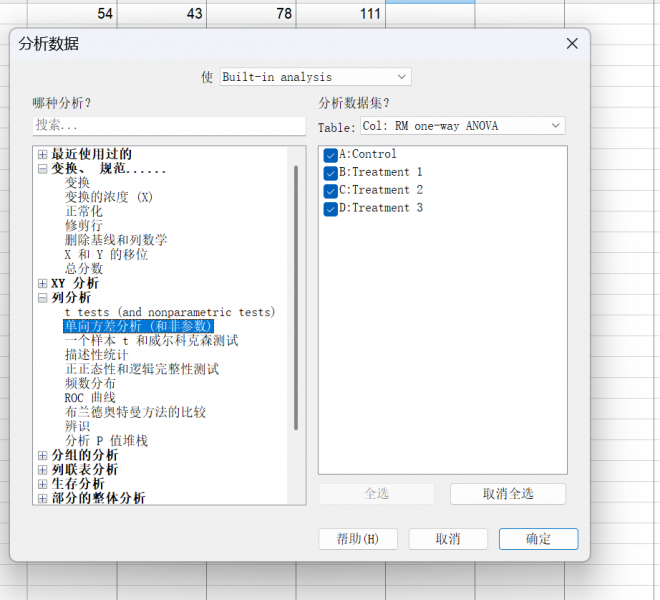Image resolution: width=660 pixels, height=600 pixels.
Task: Confirm with the 确定 button
Action: pos(539,539)
